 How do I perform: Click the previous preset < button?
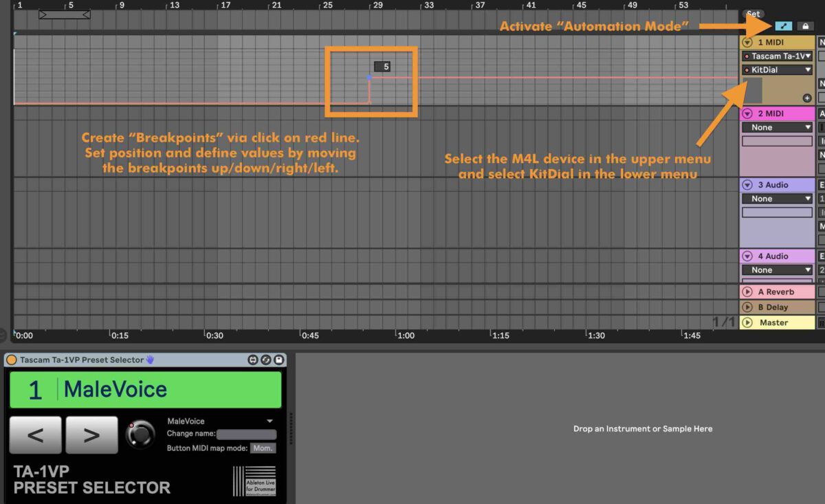point(36,435)
